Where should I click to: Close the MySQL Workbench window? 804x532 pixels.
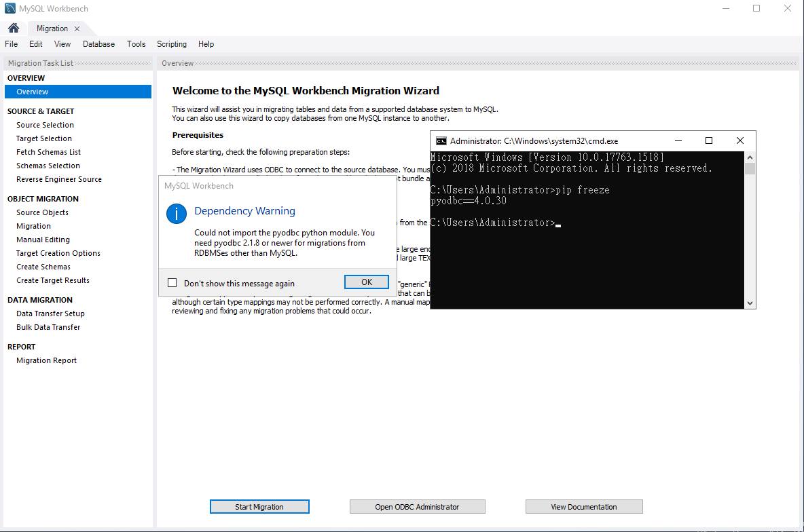click(x=788, y=9)
